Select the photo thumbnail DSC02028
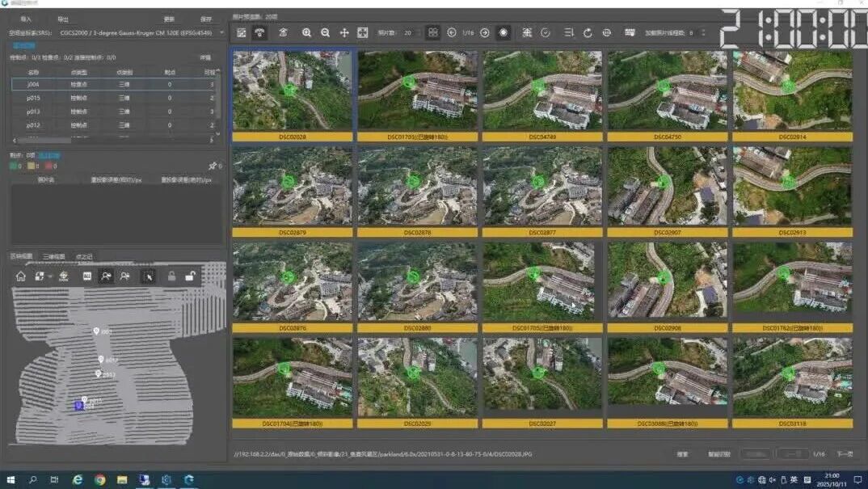Image resolution: width=868 pixels, height=489 pixels. (x=293, y=96)
